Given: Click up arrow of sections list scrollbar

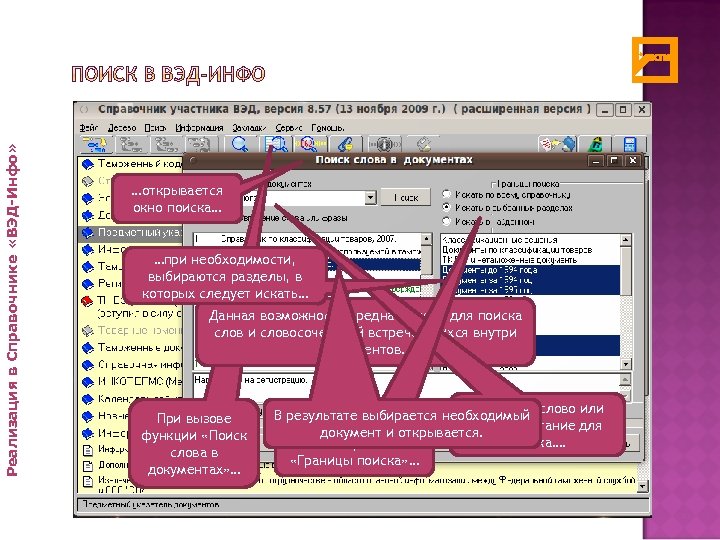Looking at the screenshot, I should coord(625,240).
